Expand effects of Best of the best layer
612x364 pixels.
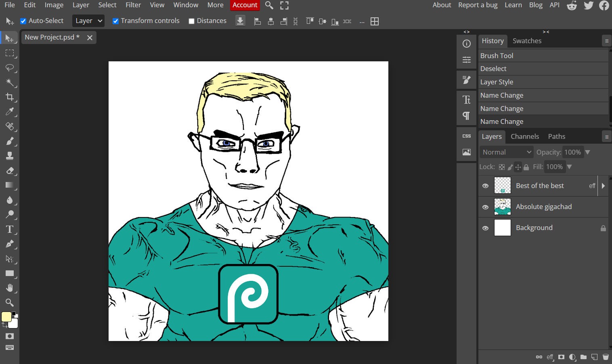pyautogui.click(x=604, y=186)
